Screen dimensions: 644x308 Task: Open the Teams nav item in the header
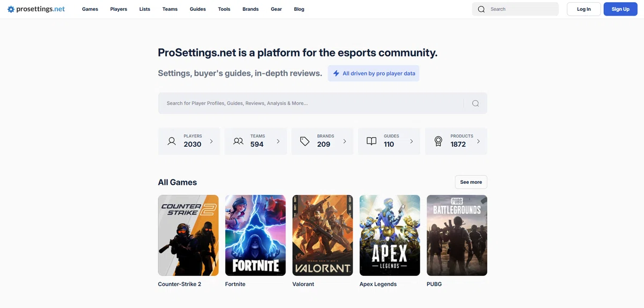170,9
